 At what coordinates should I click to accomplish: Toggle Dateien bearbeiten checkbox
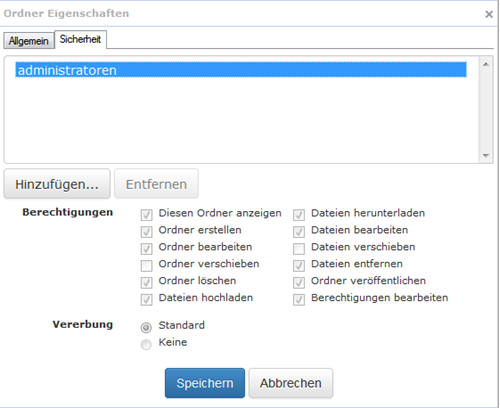(x=299, y=232)
